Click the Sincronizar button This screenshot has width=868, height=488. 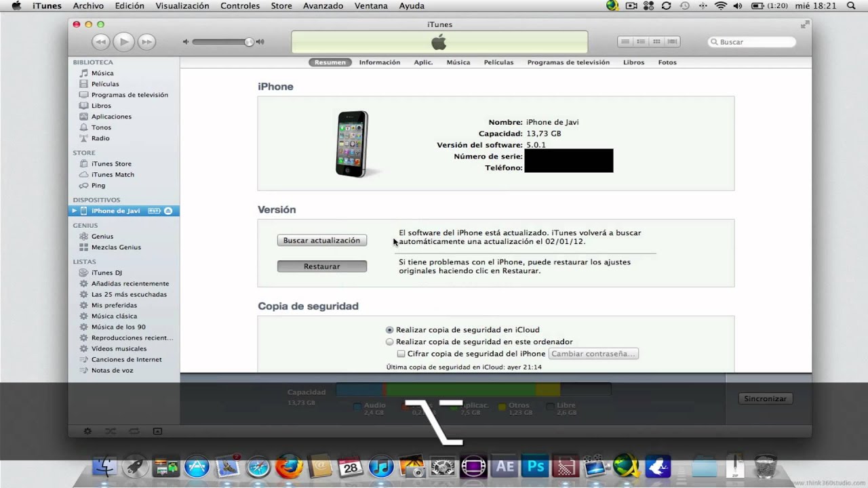(x=765, y=399)
